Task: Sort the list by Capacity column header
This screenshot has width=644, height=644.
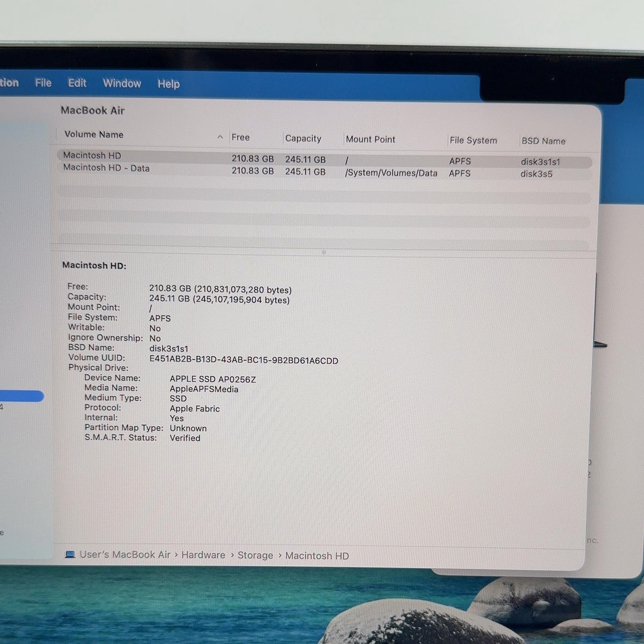Action: click(303, 138)
